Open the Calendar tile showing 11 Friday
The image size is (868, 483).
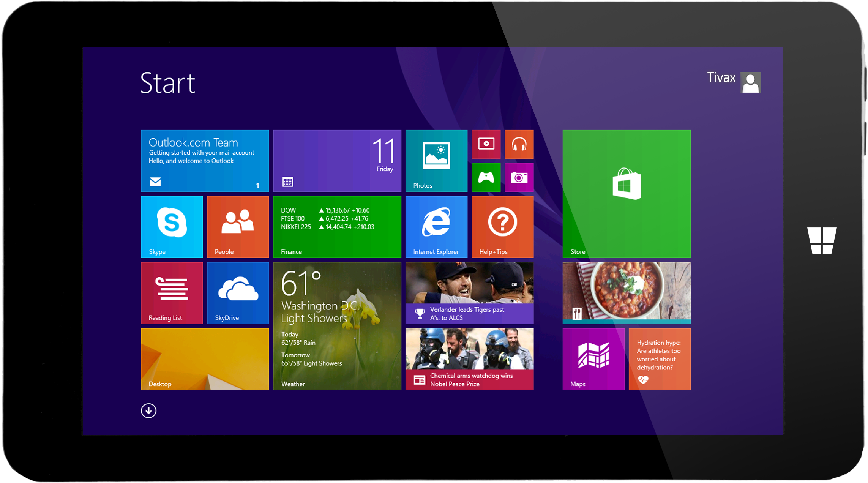pyautogui.click(x=337, y=161)
